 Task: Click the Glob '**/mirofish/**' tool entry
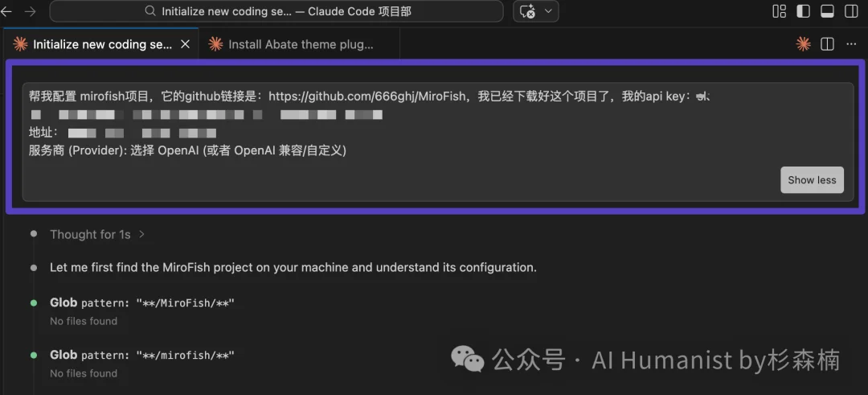point(141,355)
